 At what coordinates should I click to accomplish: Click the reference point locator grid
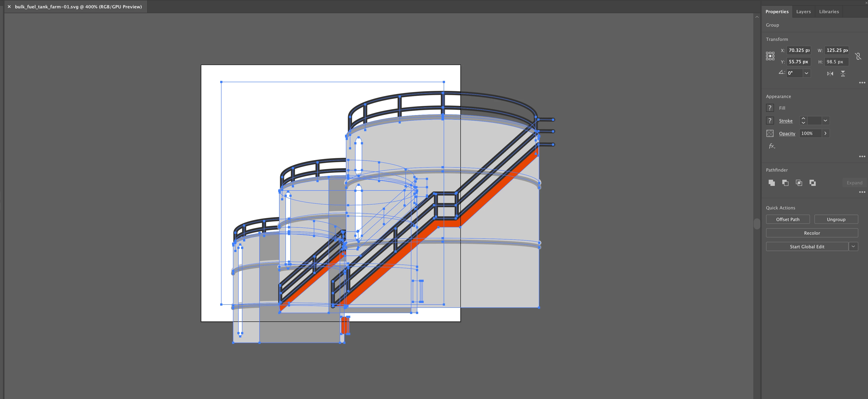[770, 56]
